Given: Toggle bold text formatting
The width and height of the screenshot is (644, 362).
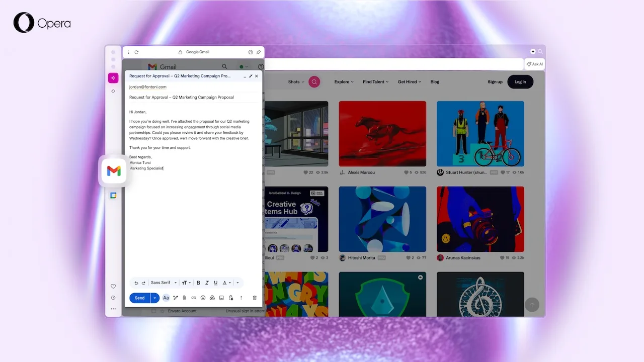Looking at the screenshot, I should [x=198, y=283].
